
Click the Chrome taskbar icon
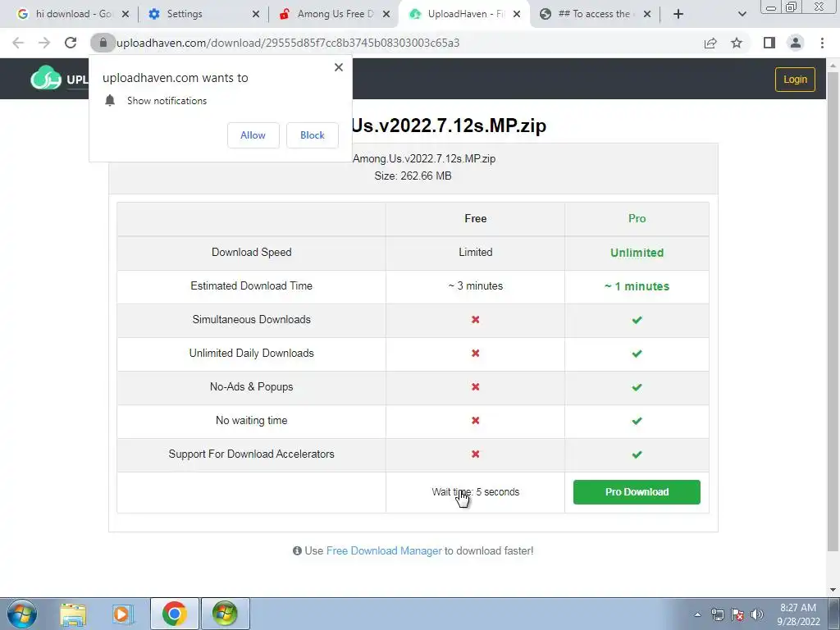[175, 614]
